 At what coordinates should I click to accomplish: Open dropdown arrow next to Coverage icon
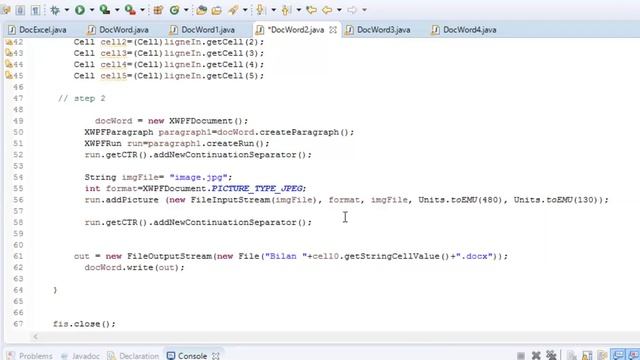pos(117,10)
